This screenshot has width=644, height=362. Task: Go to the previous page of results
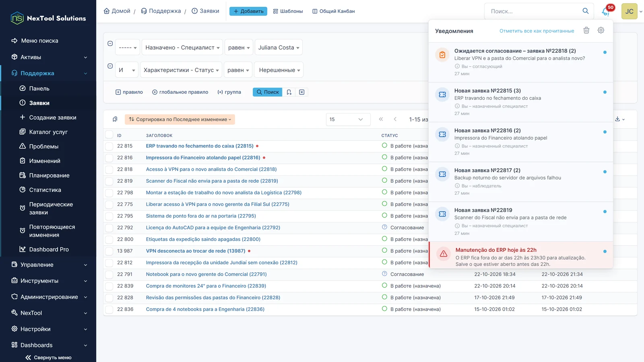tap(395, 119)
